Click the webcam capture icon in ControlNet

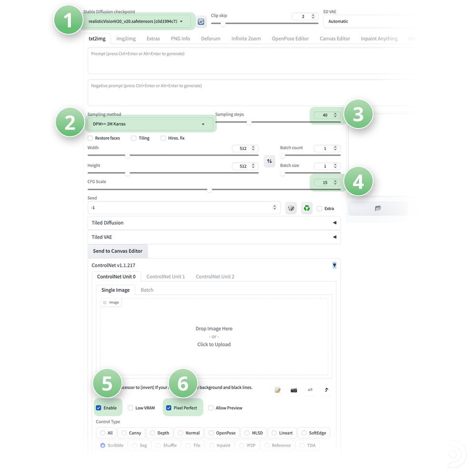294,390
